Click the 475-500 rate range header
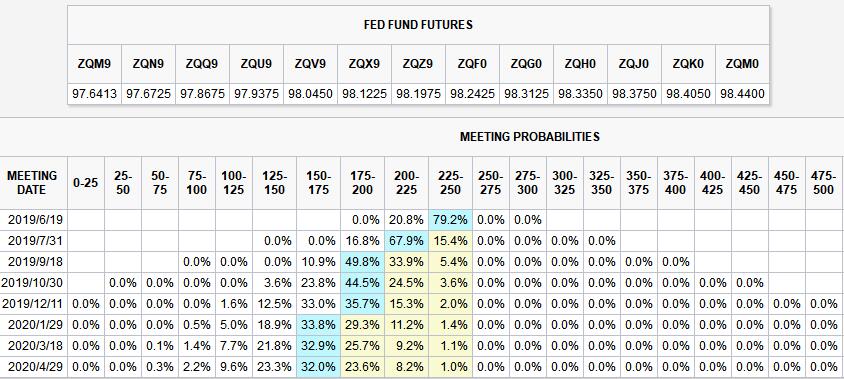 click(824, 183)
